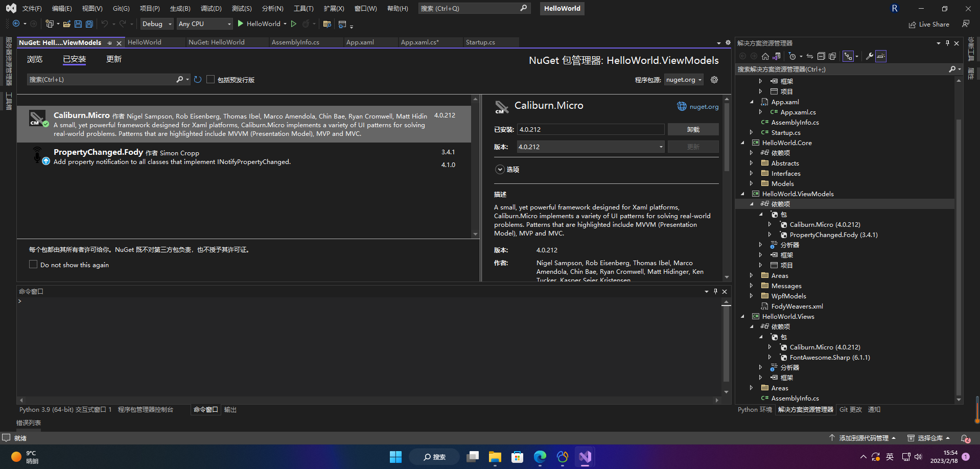
Task: Open the Debug configuration dropdown
Action: (x=157, y=24)
